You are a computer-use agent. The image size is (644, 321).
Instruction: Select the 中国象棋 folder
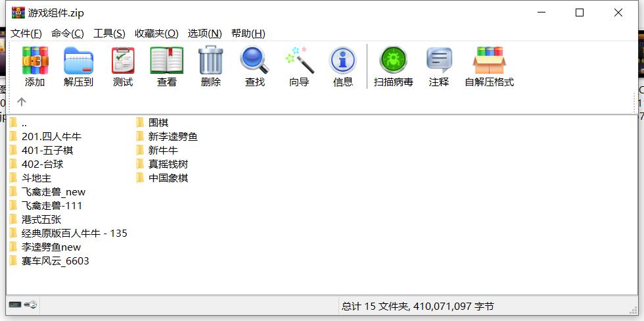pyautogui.click(x=168, y=178)
